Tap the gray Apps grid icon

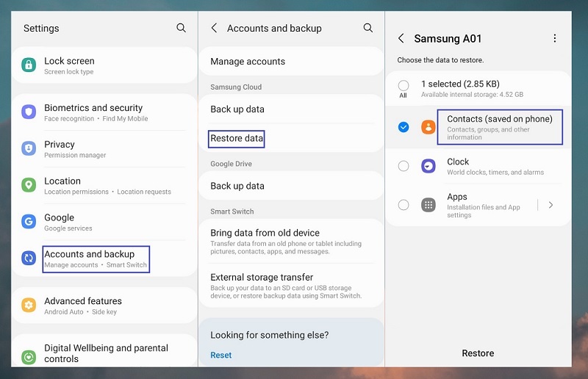[429, 205]
